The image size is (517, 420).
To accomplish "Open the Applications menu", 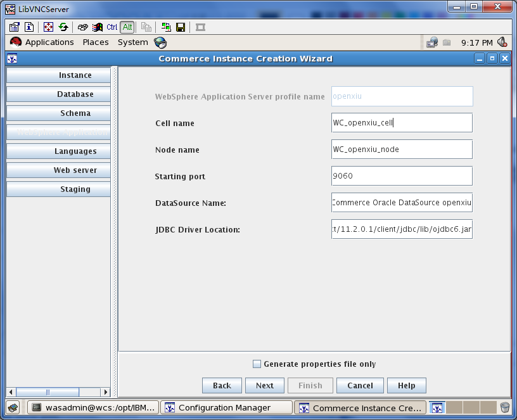I will tap(49, 42).
